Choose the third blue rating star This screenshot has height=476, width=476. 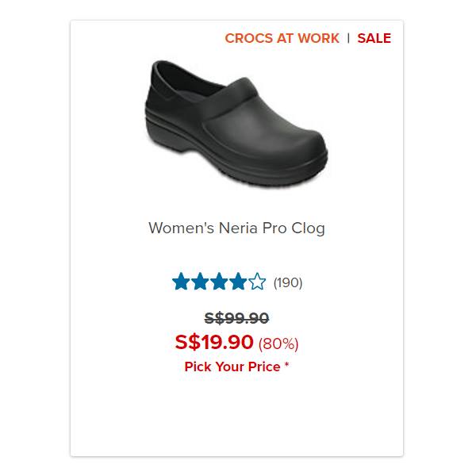click(x=219, y=282)
